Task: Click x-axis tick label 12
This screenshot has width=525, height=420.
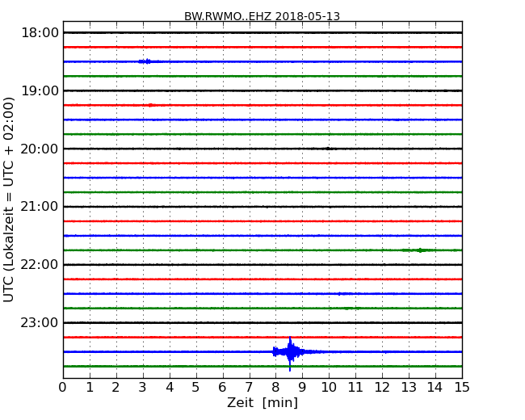Action: (382, 387)
